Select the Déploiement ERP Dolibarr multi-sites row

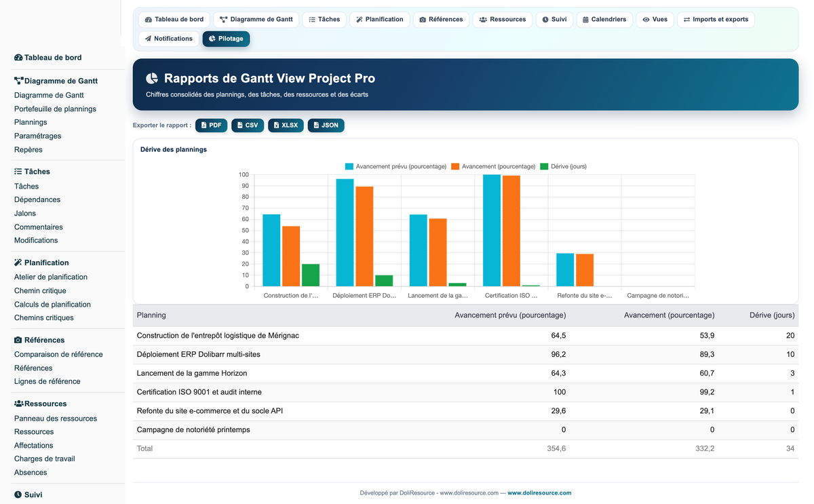[465, 355]
